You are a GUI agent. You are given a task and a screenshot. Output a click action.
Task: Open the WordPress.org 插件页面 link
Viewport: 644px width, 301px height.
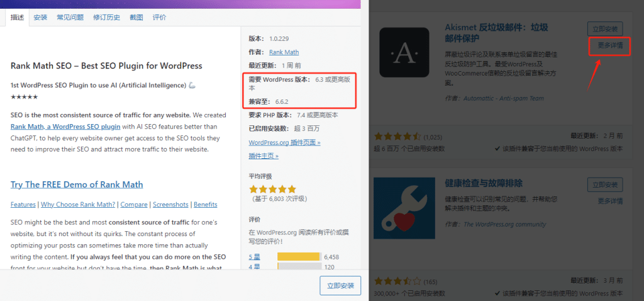click(x=284, y=143)
